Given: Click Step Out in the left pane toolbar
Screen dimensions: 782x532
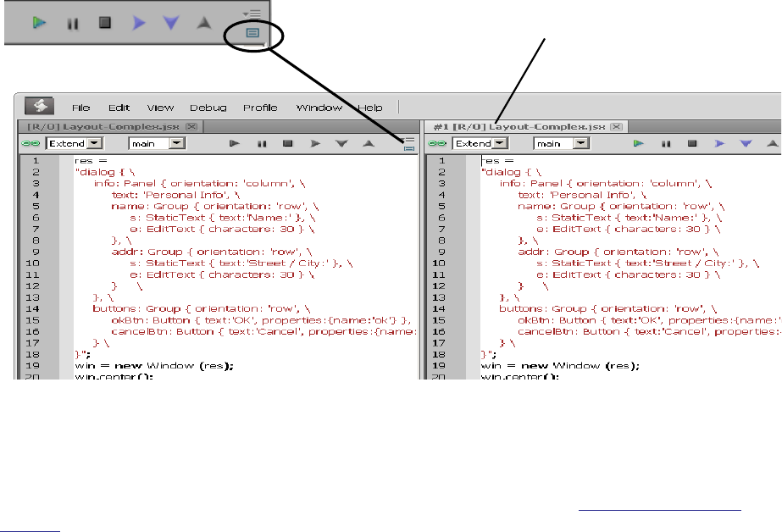Looking at the screenshot, I should click(x=369, y=144).
